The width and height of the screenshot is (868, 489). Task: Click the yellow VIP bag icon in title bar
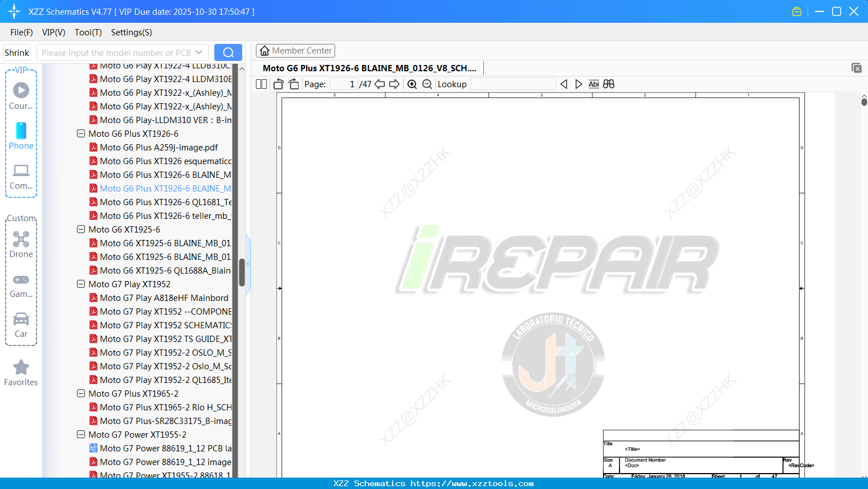point(797,11)
